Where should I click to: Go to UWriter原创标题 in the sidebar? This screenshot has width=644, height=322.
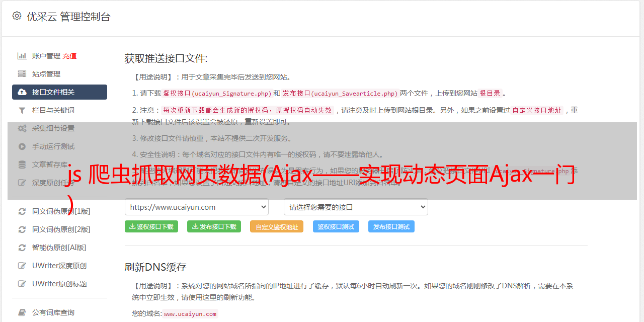coord(59,284)
